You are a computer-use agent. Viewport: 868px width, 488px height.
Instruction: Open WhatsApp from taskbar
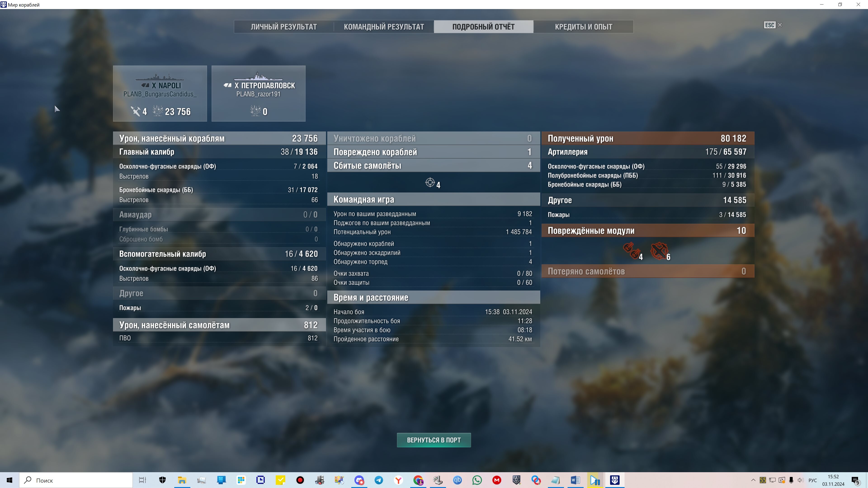pyautogui.click(x=477, y=480)
